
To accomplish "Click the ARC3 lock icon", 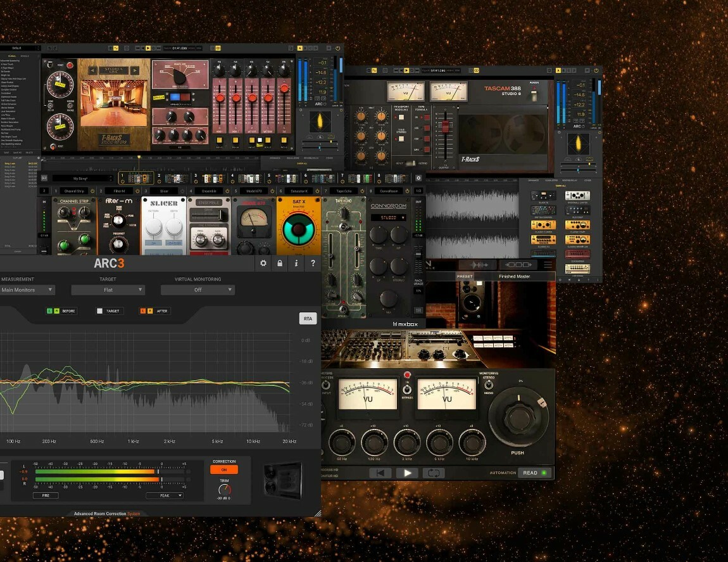I will pos(280,264).
